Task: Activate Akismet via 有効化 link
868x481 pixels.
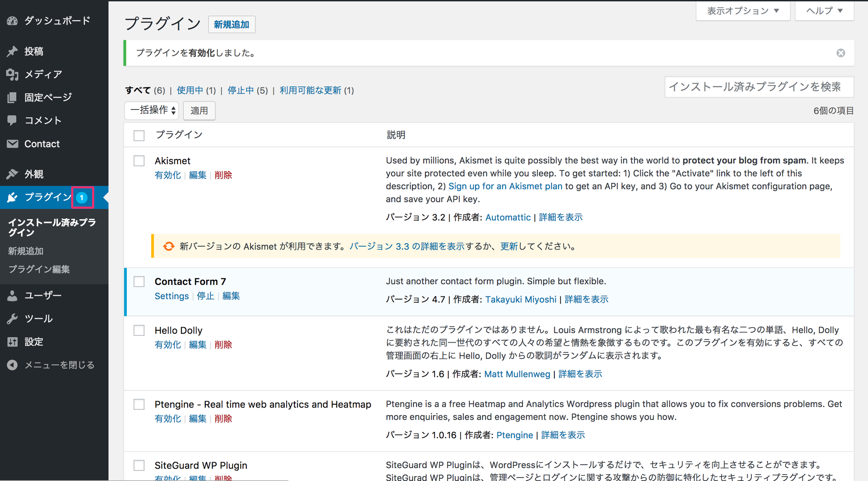Action: coord(168,175)
